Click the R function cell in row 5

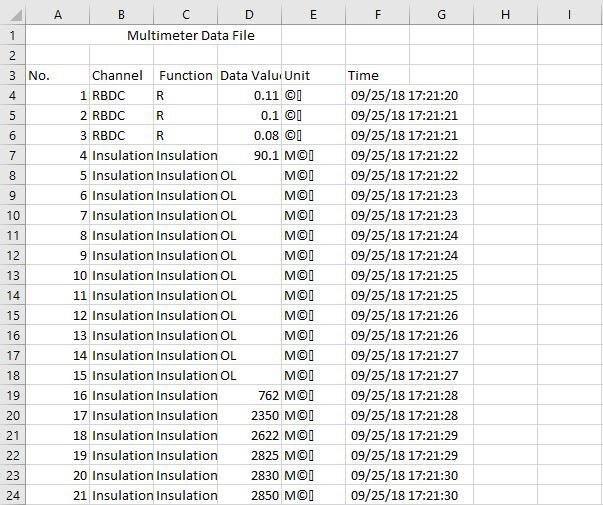[x=185, y=115]
